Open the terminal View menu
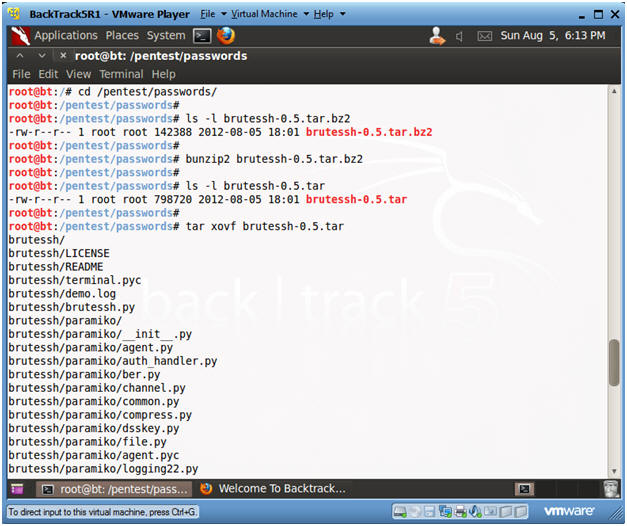The image size is (627, 526). (79, 74)
